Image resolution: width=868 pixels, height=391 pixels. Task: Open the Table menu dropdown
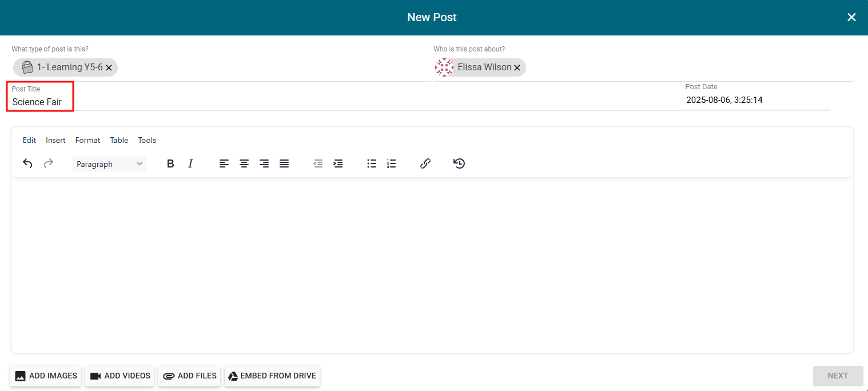[119, 140]
